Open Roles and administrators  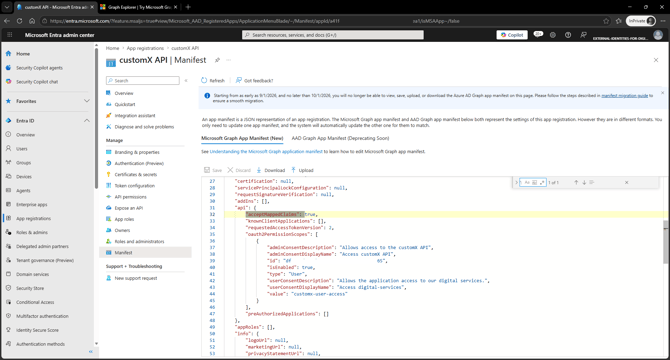point(139,241)
